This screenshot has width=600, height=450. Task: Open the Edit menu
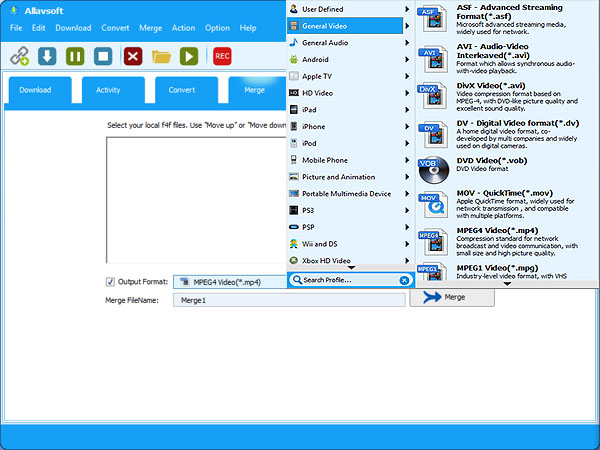point(39,28)
